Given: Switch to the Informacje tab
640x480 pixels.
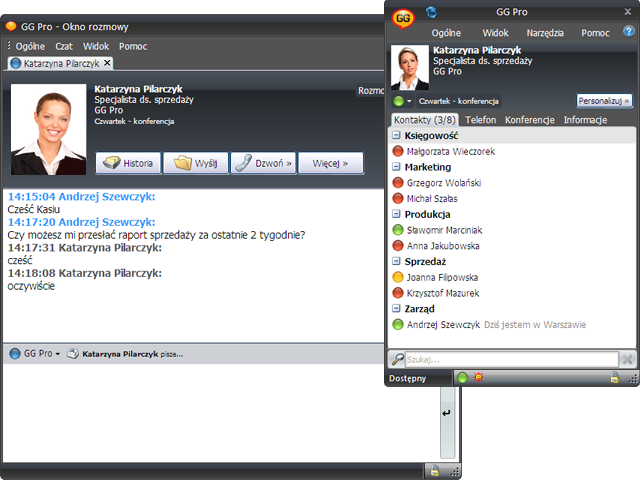Looking at the screenshot, I should coord(585,120).
